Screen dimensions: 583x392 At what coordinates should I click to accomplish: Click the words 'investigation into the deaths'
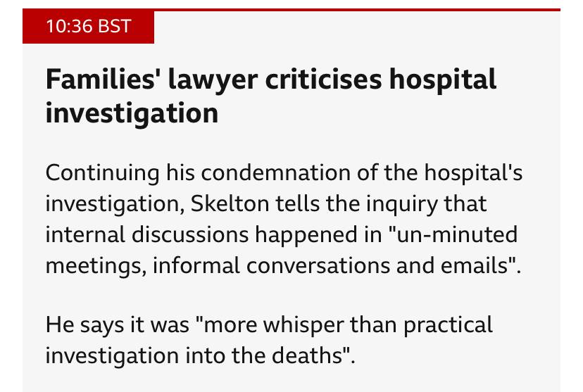tap(194, 355)
